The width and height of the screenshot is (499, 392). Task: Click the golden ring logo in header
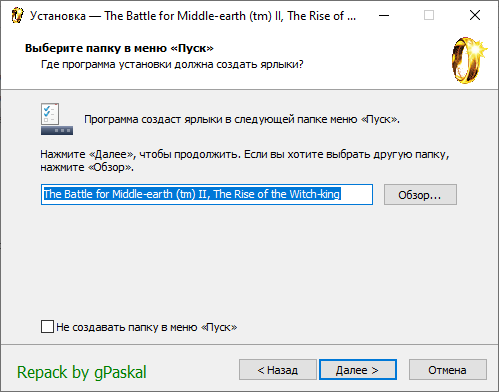click(x=469, y=60)
